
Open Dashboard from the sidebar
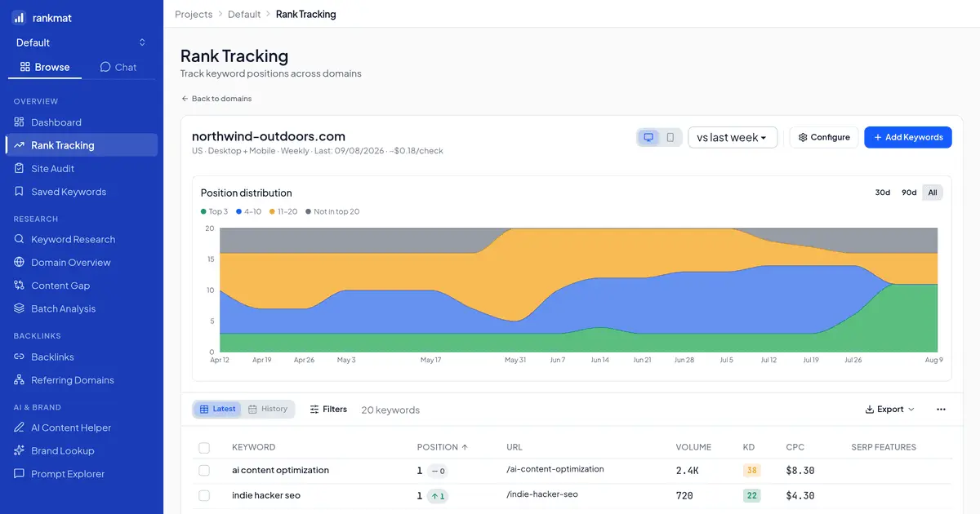(x=82, y=122)
